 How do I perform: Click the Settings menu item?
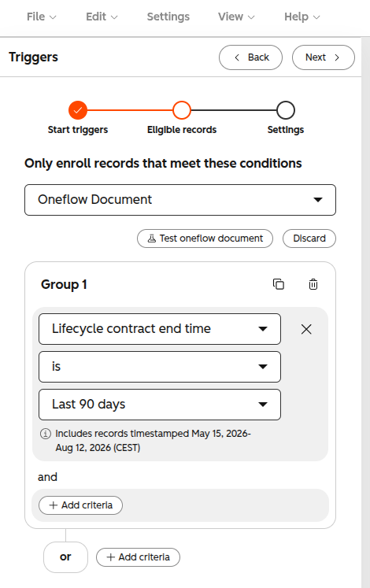(168, 17)
